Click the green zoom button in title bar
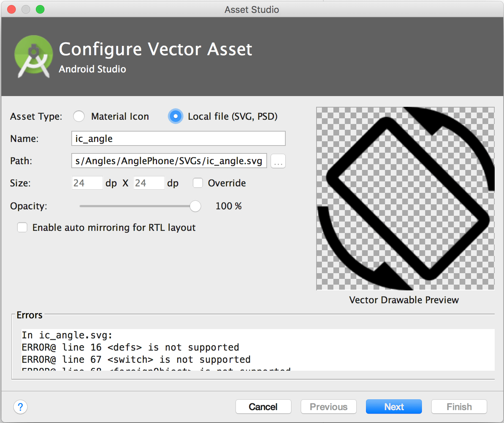This screenshot has width=504, height=423. pyautogui.click(x=41, y=9)
